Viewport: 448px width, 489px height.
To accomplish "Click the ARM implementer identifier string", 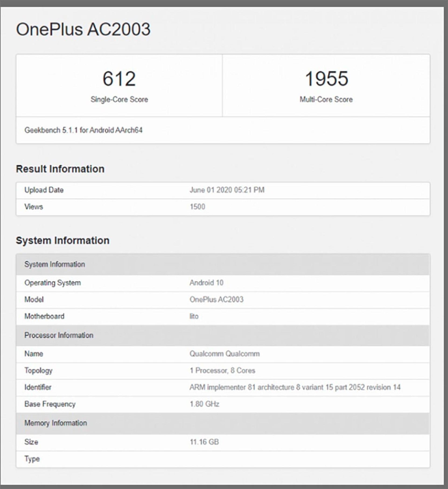I will pyautogui.click(x=295, y=387).
